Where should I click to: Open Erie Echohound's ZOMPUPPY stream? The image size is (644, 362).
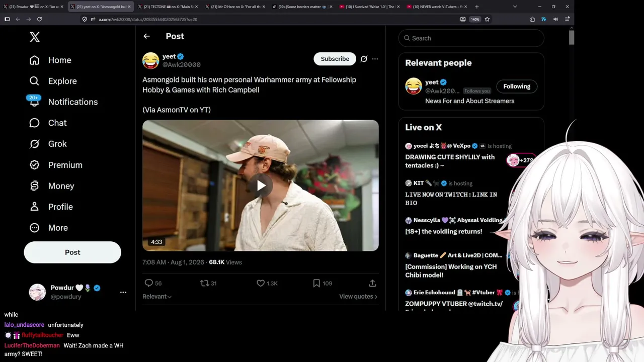454,304
